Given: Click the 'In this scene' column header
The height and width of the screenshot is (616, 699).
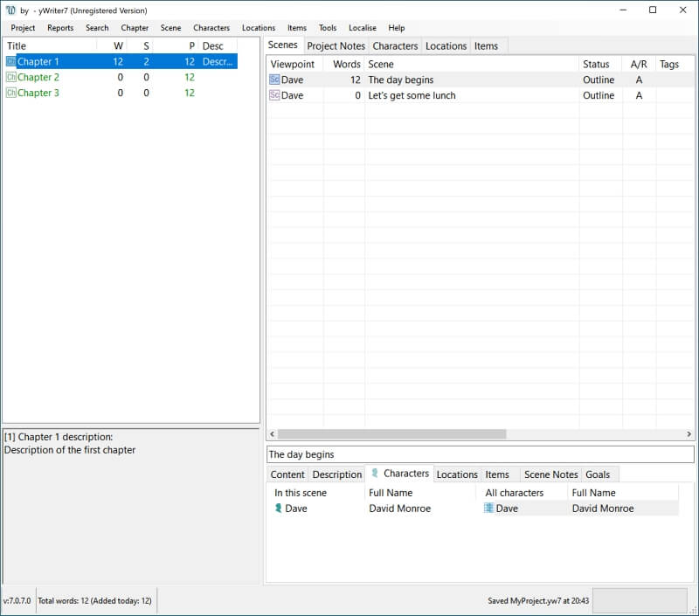Looking at the screenshot, I should coord(317,493).
